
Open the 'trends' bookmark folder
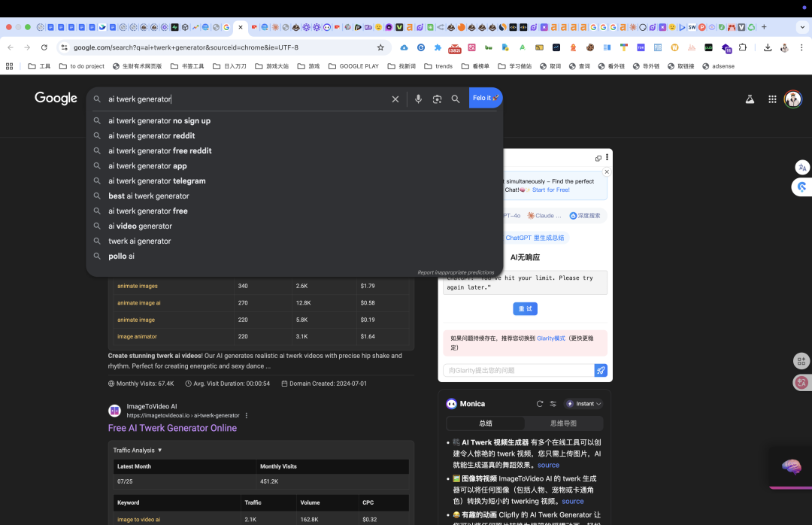pos(438,66)
